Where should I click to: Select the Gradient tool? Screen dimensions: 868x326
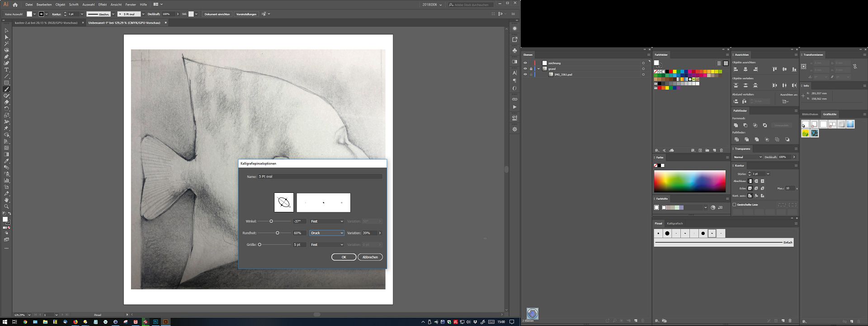[x=6, y=154]
